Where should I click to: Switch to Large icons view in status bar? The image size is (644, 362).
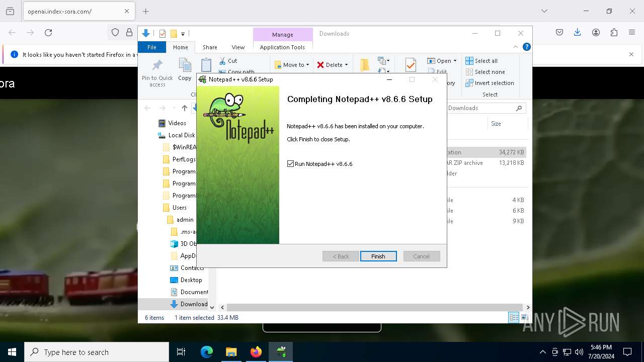(x=524, y=317)
